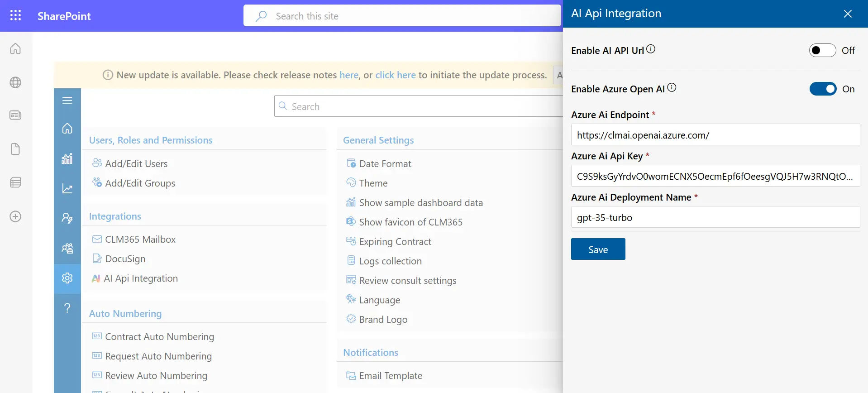The width and height of the screenshot is (868, 393).
Task: Open help question-mark icon in sidebar
Action: (67, 308)
